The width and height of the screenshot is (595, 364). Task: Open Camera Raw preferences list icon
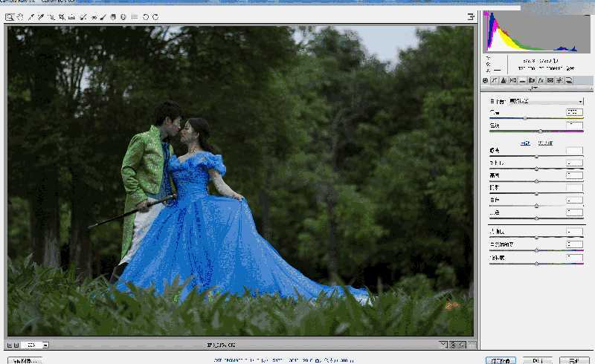pos(135,17)
